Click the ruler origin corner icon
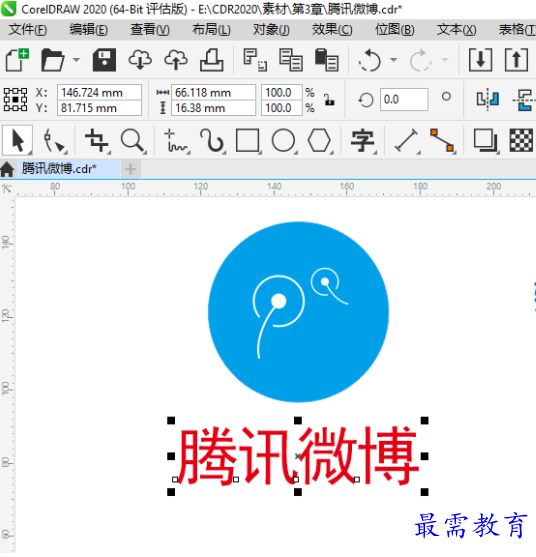This screenshot has width=536, height=557. coord(7,188)
